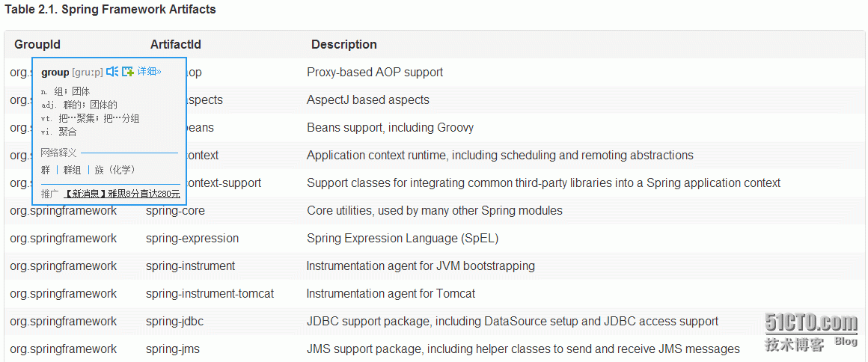This screenshot has height=362, width=868.
Task: Click the group headword in dictionary popup
Action: [x=55, y=72]
